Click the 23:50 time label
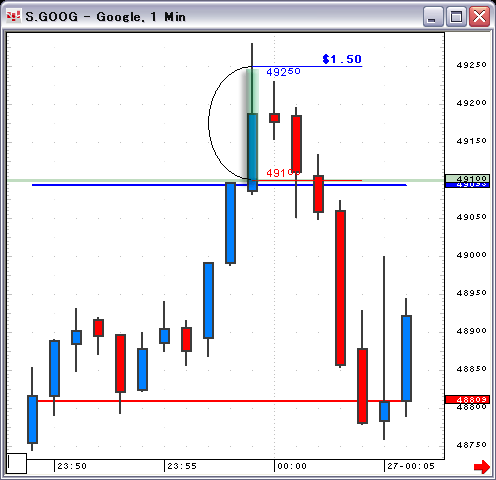 click(x=72, y=466)
